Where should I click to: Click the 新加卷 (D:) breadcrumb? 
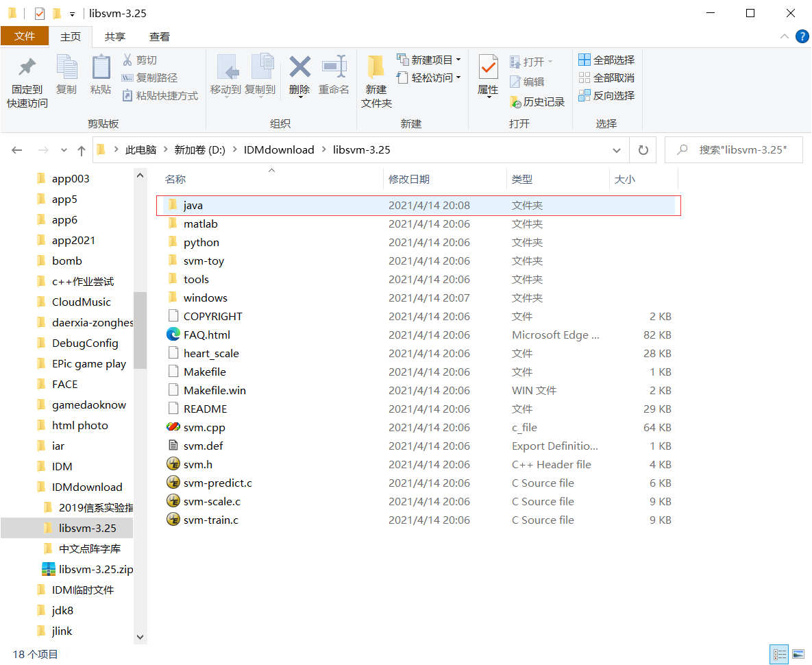199,149
